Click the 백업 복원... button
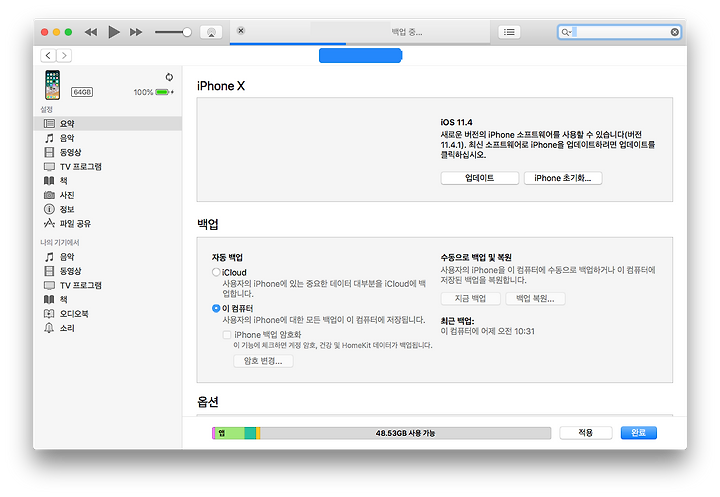This screenshot has height=497, width=720. (535, 299)
